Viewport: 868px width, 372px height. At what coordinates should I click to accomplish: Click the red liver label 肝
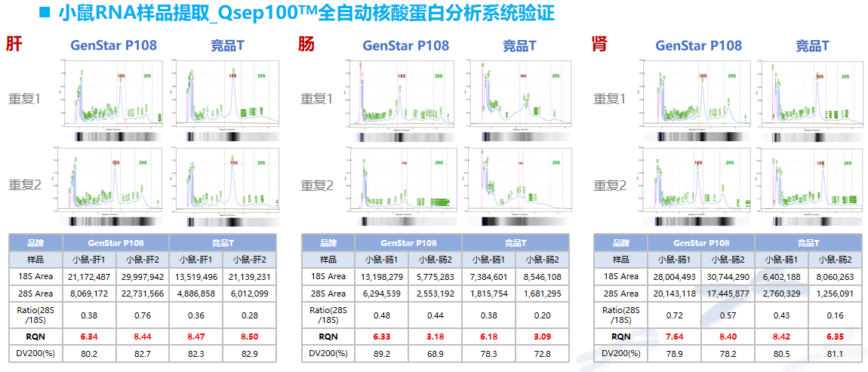[x=14, y=45]
